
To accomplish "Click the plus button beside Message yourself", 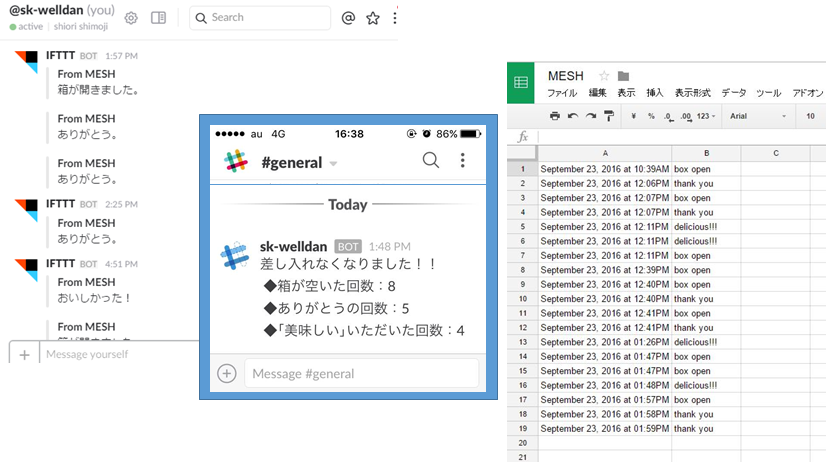I will [24, 355].
